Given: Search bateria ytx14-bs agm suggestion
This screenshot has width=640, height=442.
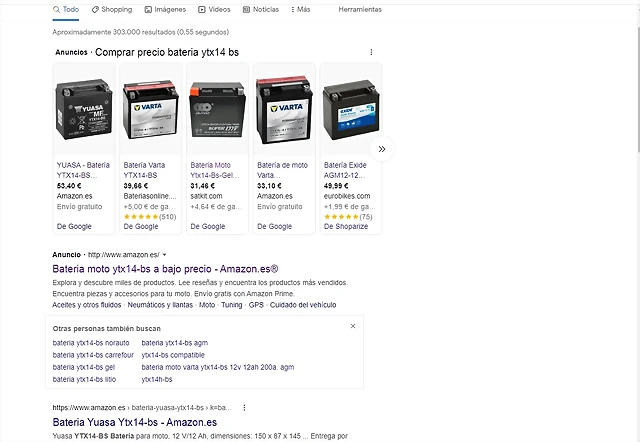Looking at the screenshot, I should [x=175, y=343].
